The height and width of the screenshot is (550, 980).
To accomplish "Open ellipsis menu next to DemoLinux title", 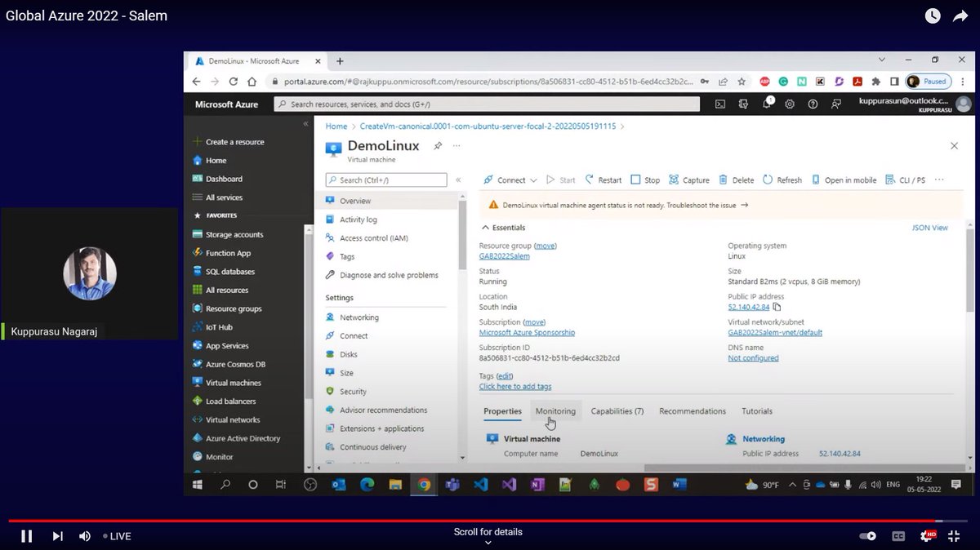I will click(457, 145).
